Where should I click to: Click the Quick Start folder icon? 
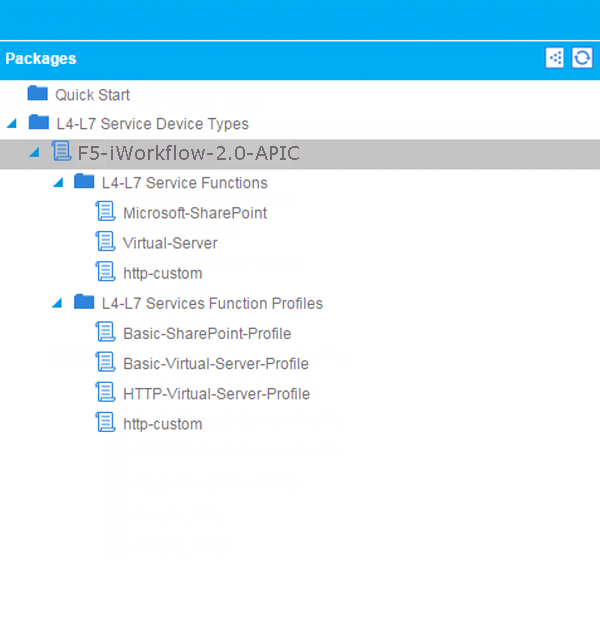point(38,94)
